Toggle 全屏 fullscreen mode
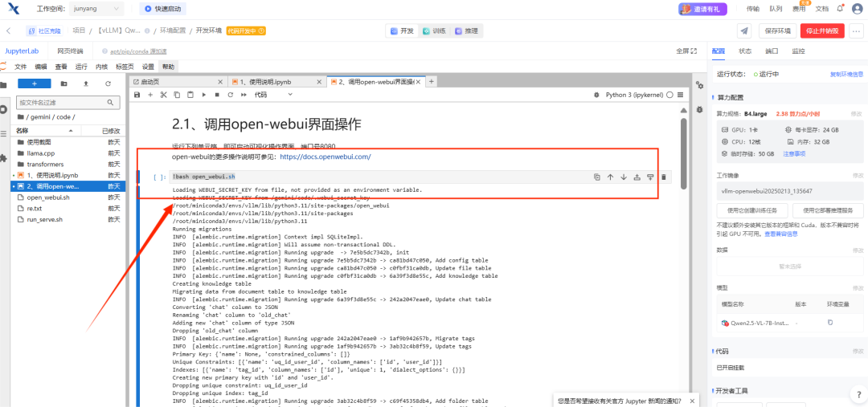Screen dimensions: 868x407 click(686, 51)
